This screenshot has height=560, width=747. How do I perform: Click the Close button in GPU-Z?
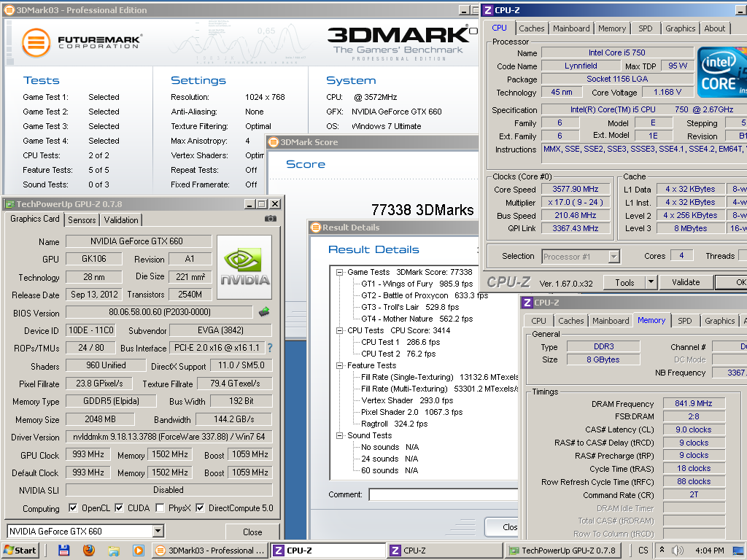(x=252, y=532)
